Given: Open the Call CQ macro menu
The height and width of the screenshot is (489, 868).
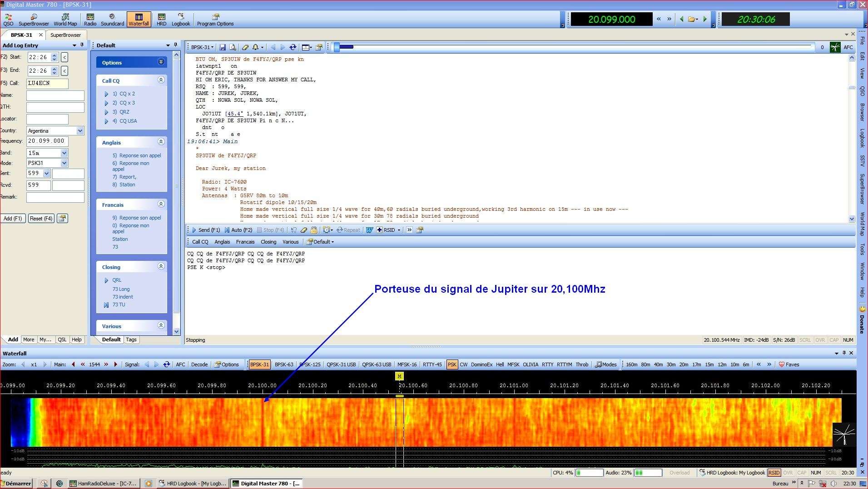Looking at the screenshot, I should [200, 242].
